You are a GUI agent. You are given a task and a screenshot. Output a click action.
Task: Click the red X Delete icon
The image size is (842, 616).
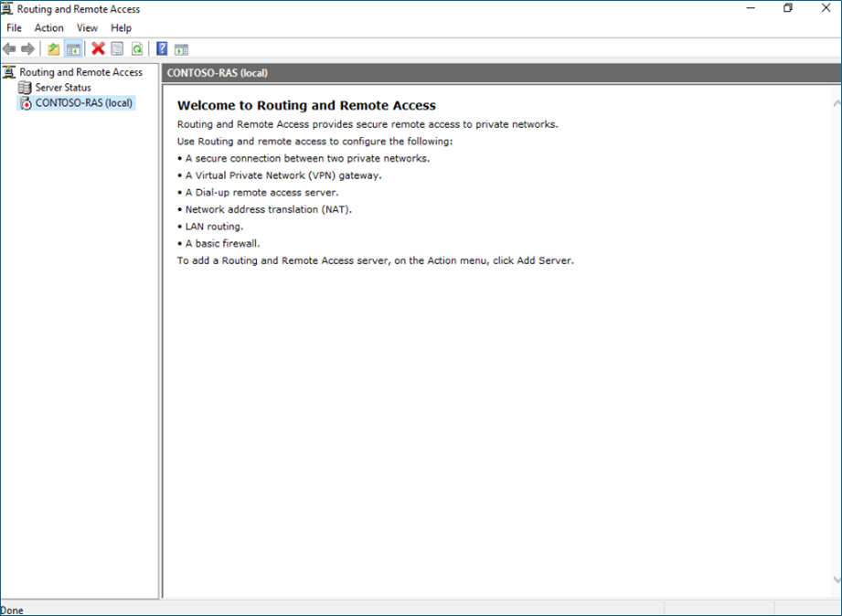[98, 49]
